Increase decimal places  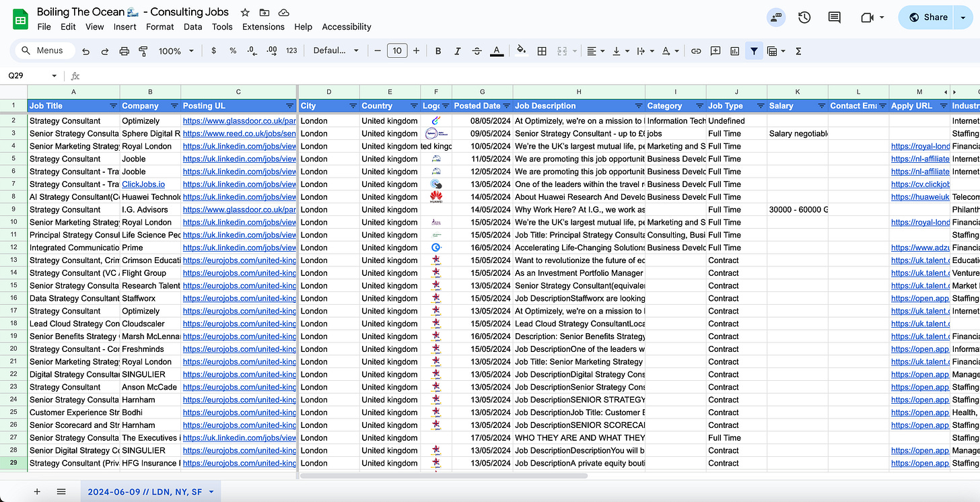coord(271,51)
